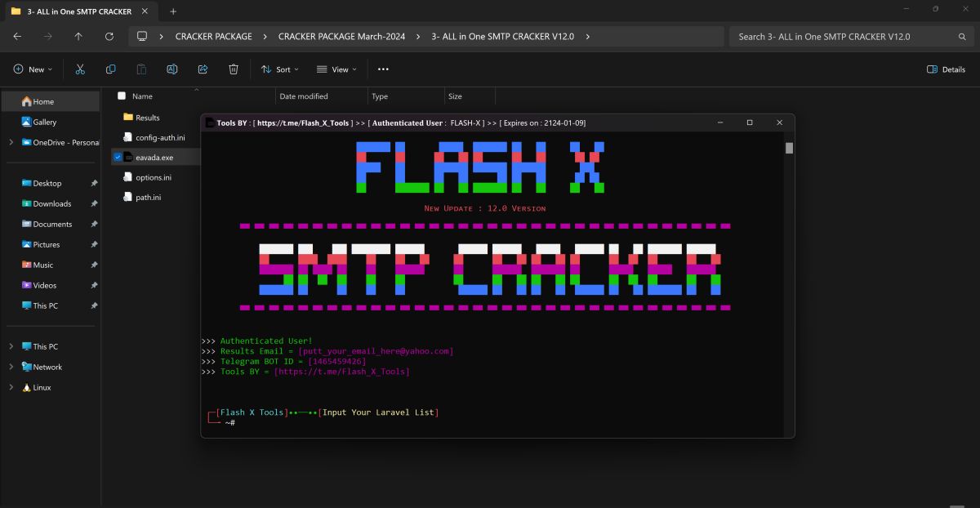
Task: Open the Sort dropdown menu
Action: [x=279, y=69]
